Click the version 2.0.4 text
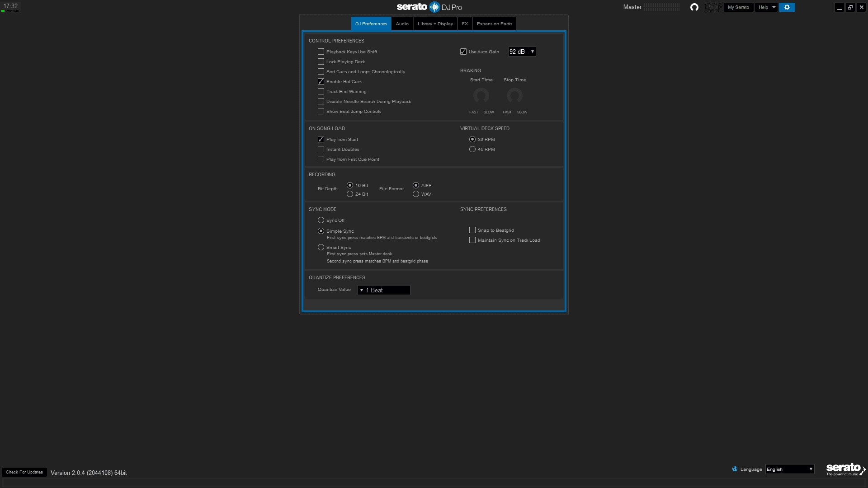The width and height of the screenshot is (868, 488). click(x=89, y=473)
